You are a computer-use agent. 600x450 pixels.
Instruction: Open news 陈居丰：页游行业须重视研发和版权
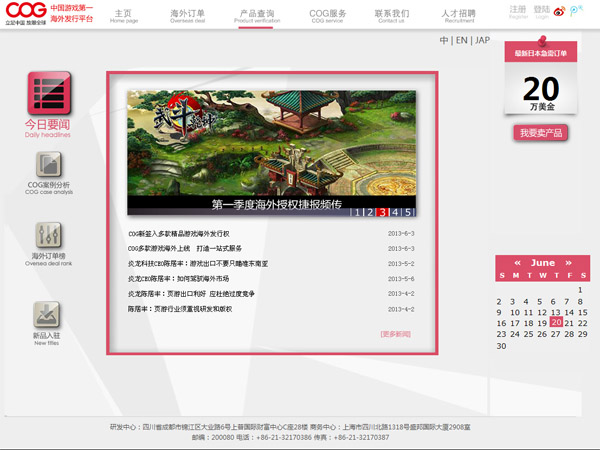pos(180,309)
